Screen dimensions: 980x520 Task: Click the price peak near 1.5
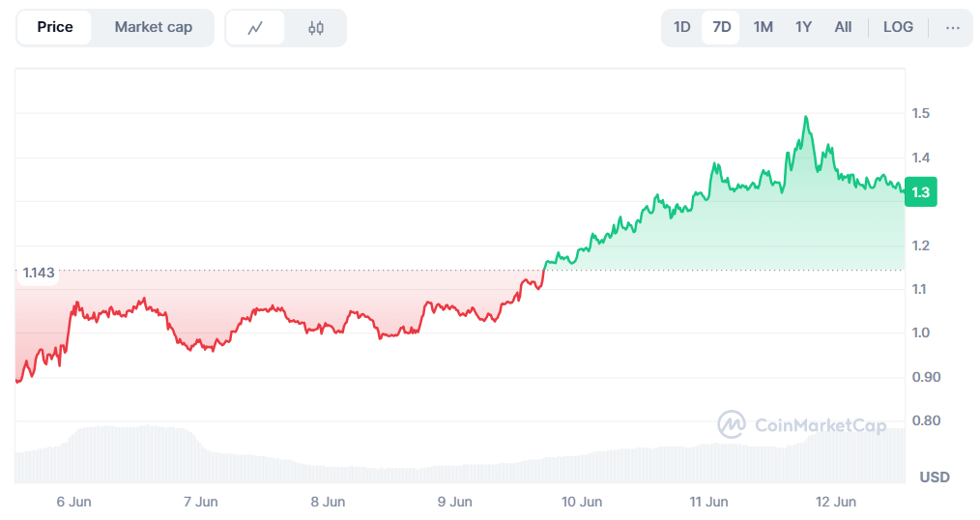pos(805,118)
